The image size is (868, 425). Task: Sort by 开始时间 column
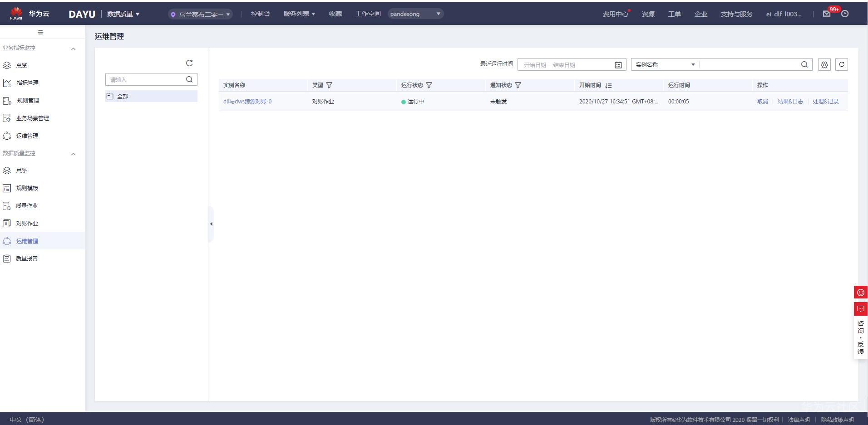click(609, 85)
